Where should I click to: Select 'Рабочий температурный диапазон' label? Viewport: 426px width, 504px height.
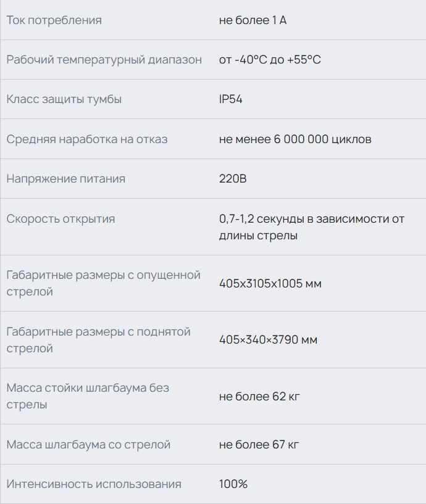[104, 60]
